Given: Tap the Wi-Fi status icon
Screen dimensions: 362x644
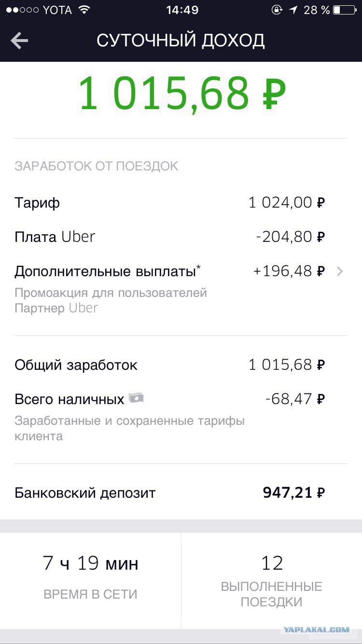Looking at the screenshot, I should click(x=84, y=10).
